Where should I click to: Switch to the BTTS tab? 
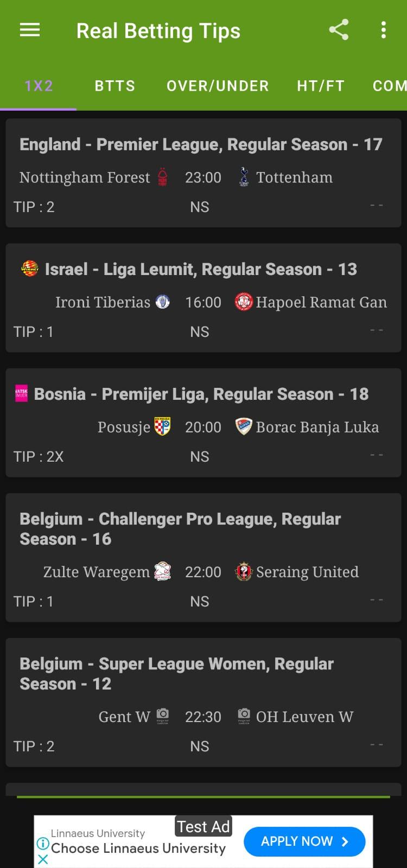(x=115, y=86)
